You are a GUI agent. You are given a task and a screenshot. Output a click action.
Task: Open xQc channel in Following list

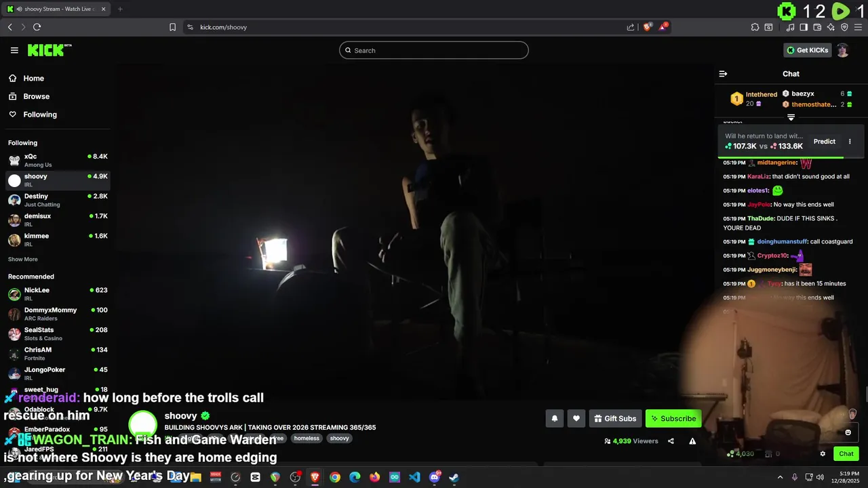[58, 161]
